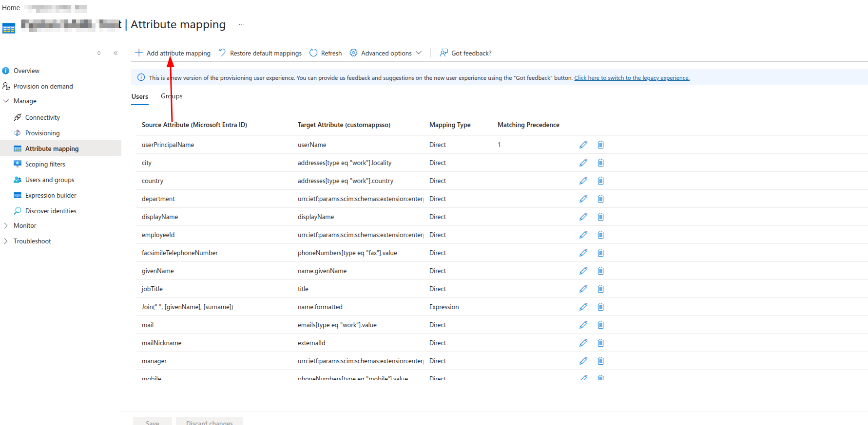868x425 pixels.
Task: Click Mapping Type column header
Action: pos(450,125)
